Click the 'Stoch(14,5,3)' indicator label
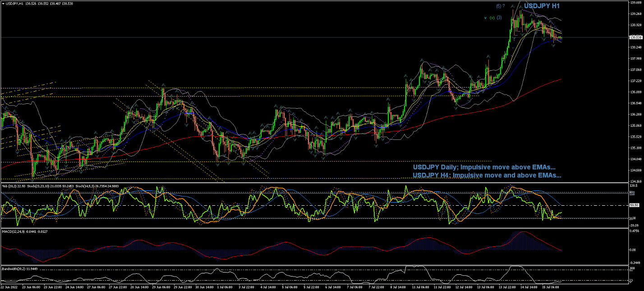 (85, 186)
